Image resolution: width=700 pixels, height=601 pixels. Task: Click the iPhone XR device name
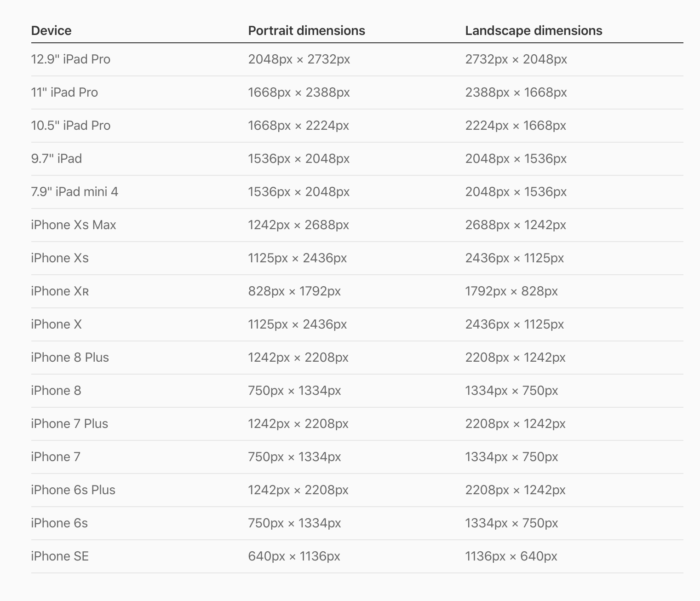coord(60,291)
